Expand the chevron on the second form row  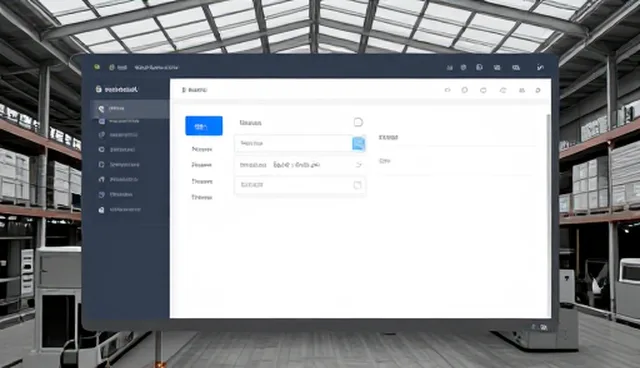coord(358,164)
